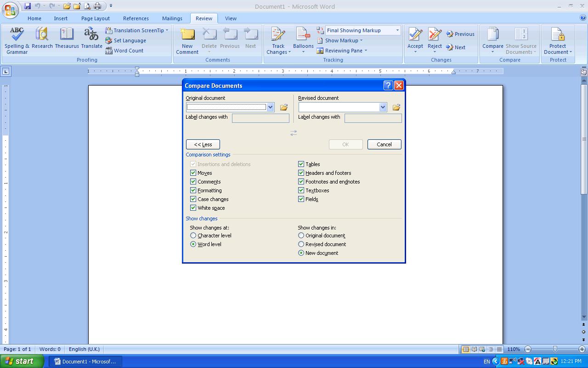588x368 pixels.
Task: Disable the Moves checkbox
Action: click(x=193, y=172)
